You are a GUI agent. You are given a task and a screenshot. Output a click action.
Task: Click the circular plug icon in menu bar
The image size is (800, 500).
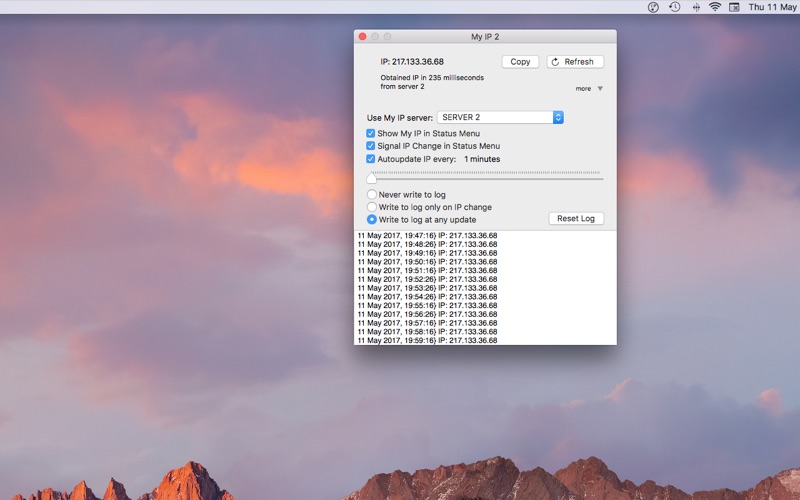point(653,7)
